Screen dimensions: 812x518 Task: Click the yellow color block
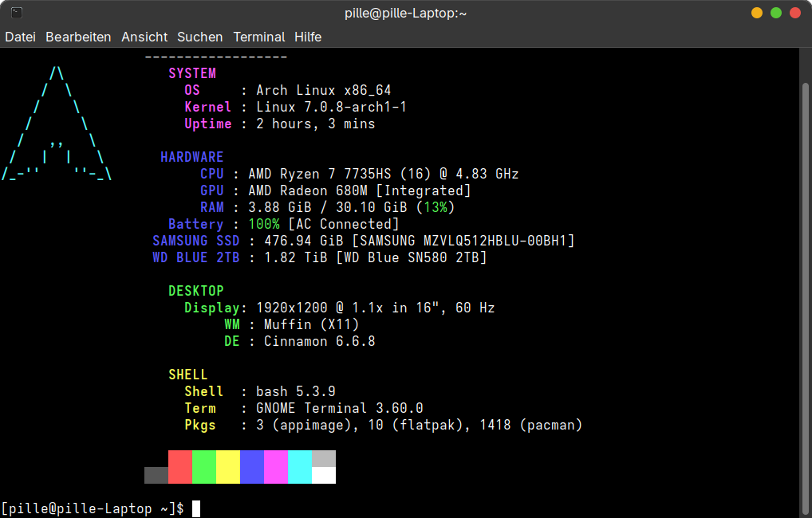click(228, 467)
